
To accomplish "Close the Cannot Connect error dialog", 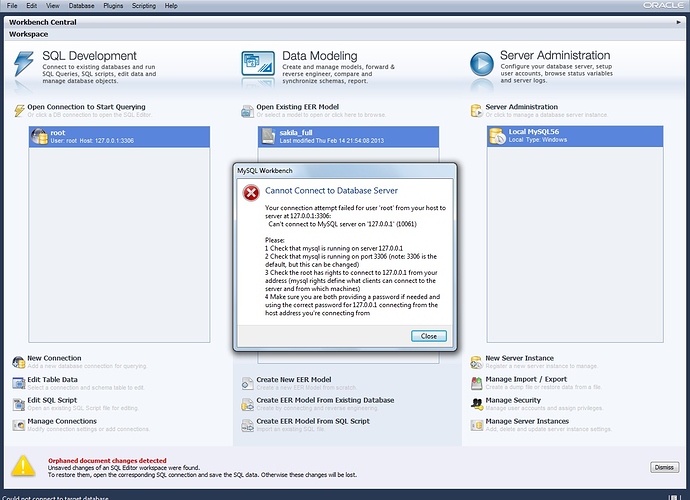I will coord(429,336).
